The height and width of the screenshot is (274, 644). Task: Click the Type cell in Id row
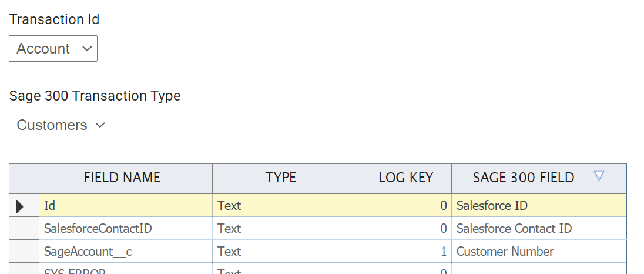(283, 206)
